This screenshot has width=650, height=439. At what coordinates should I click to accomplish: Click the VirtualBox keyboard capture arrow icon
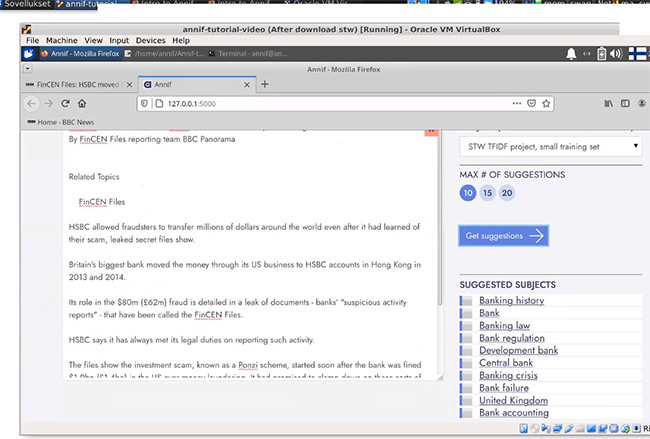(636, 429)
